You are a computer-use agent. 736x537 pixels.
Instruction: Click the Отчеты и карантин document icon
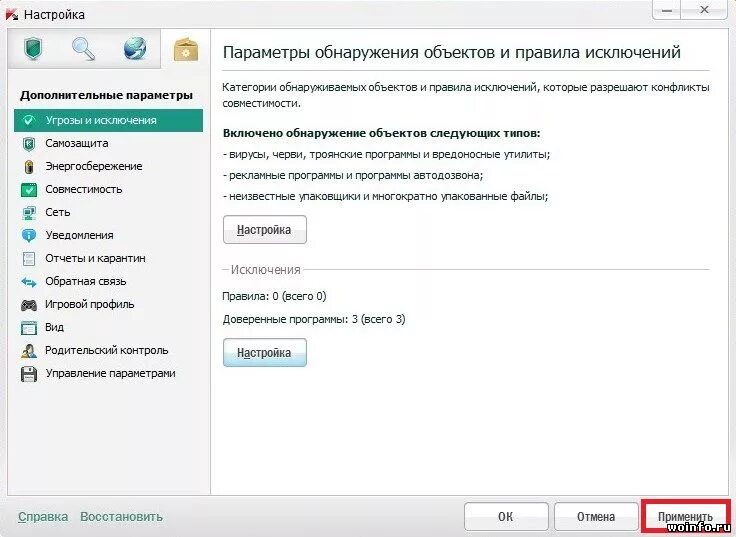[x=29, y=259]
